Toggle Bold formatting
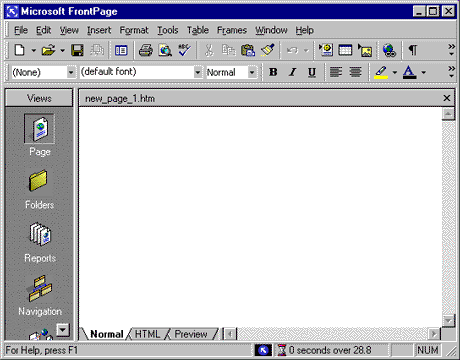The width and height of the screenshot is (460, 360). tap(273, 72)
